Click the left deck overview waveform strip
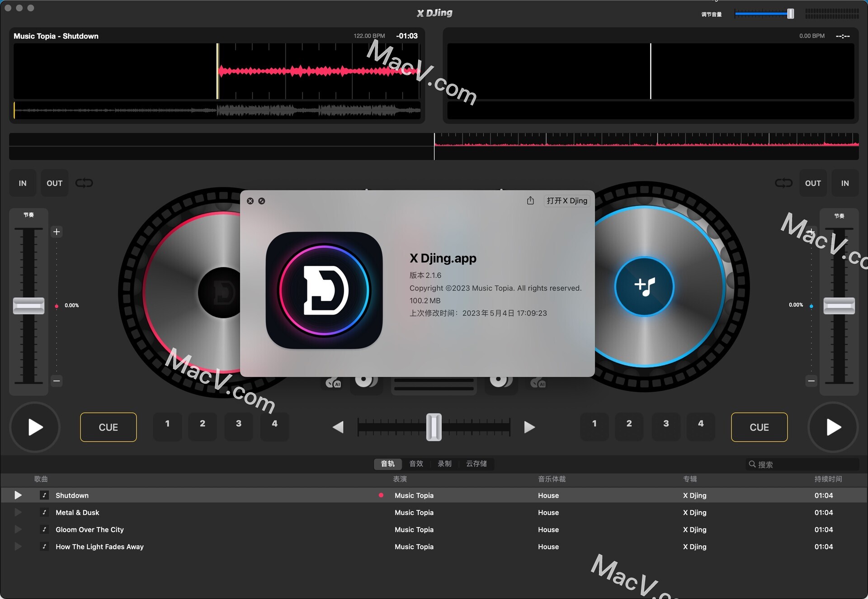The height and width of the screenshot is (599, 868). pos(217,110)
